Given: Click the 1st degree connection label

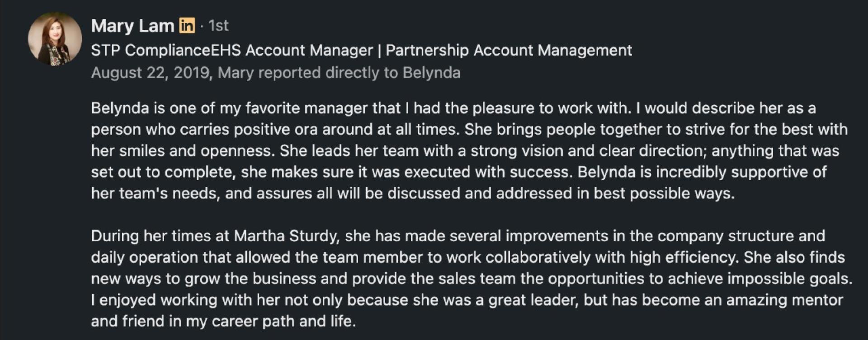Looking at the screenshot, I should (219, 26).
